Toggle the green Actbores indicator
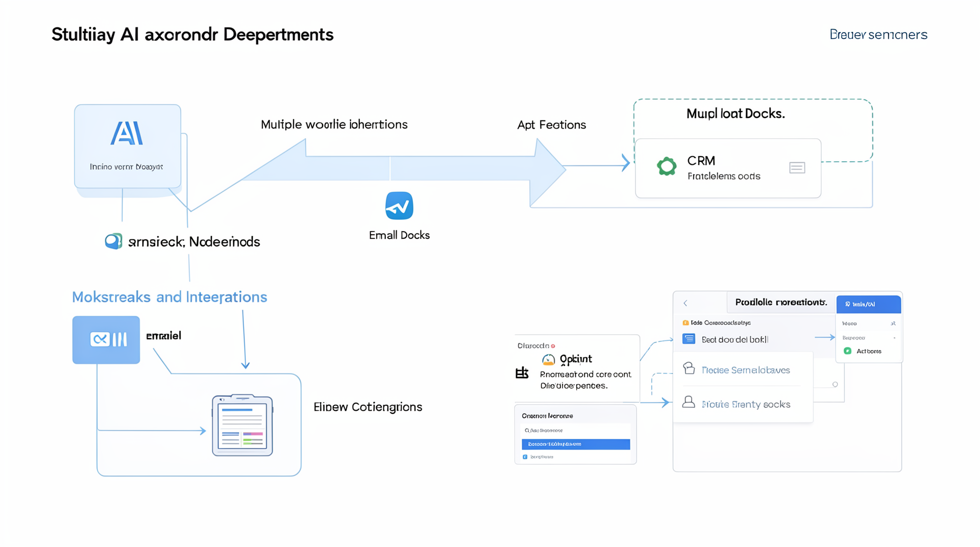 [x=847, y=351]
